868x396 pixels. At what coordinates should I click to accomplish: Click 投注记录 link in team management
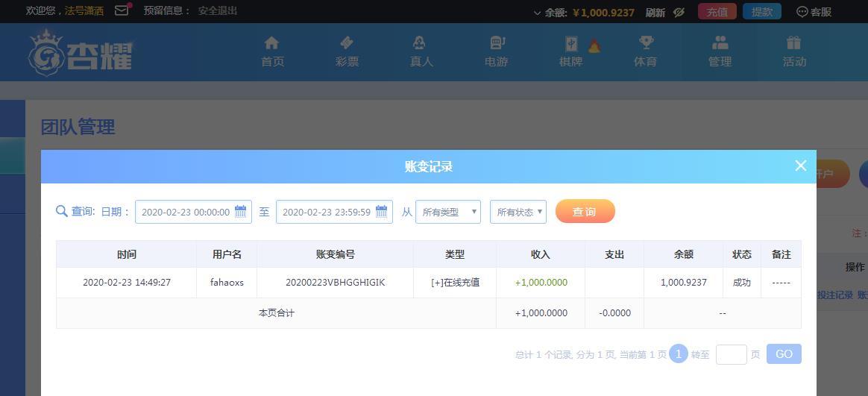834,295
